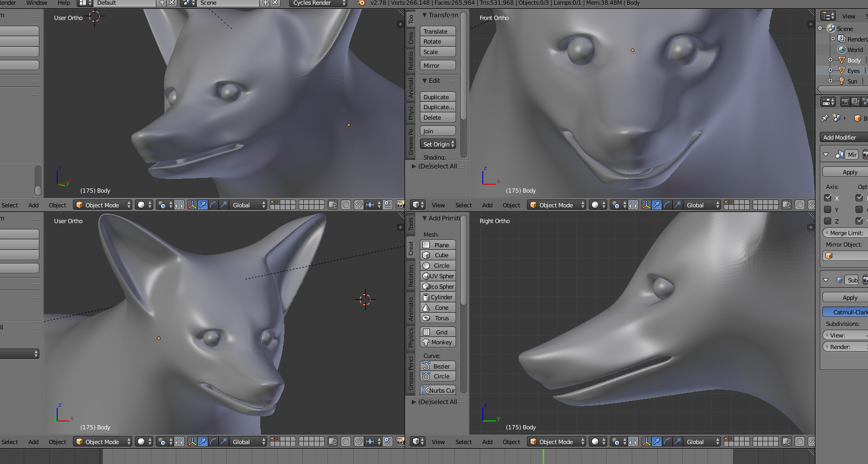868x464 pixels.
Task: Open the Physics tab in the lower tool shelf
Action: click(411, 338)
